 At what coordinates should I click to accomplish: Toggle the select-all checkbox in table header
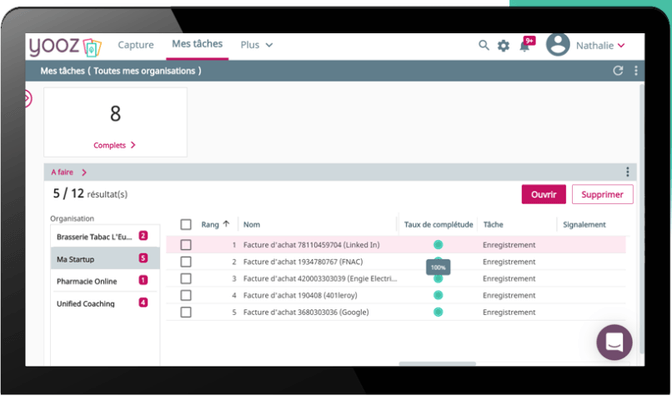[x=186, y=225]
